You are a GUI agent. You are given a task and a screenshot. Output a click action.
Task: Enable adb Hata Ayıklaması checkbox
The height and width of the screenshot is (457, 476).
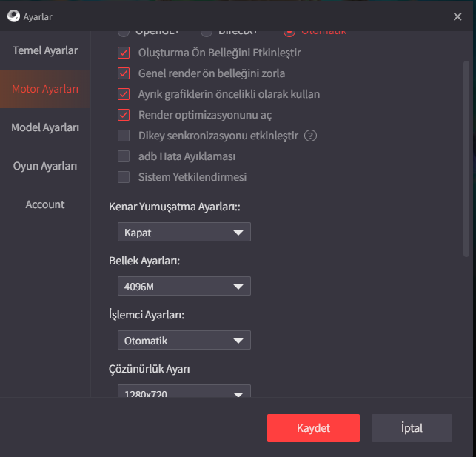[x=124, y=156]
